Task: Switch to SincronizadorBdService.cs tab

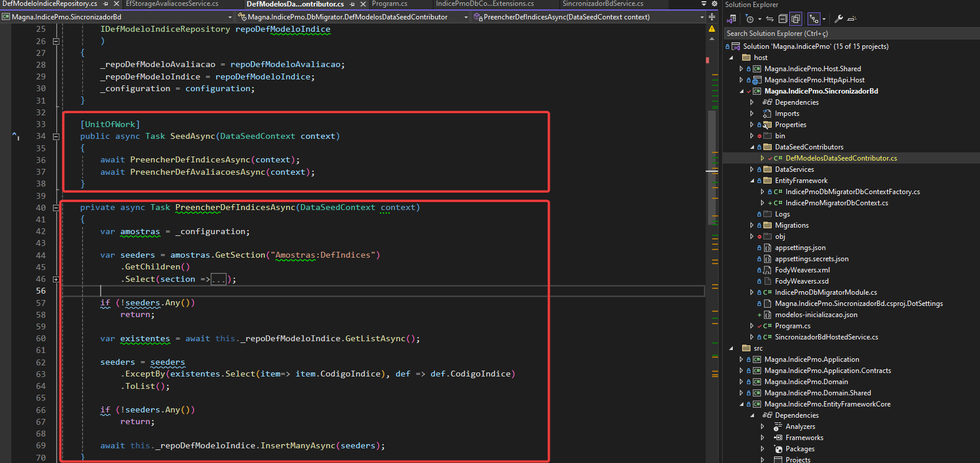Action: (603, 4)
